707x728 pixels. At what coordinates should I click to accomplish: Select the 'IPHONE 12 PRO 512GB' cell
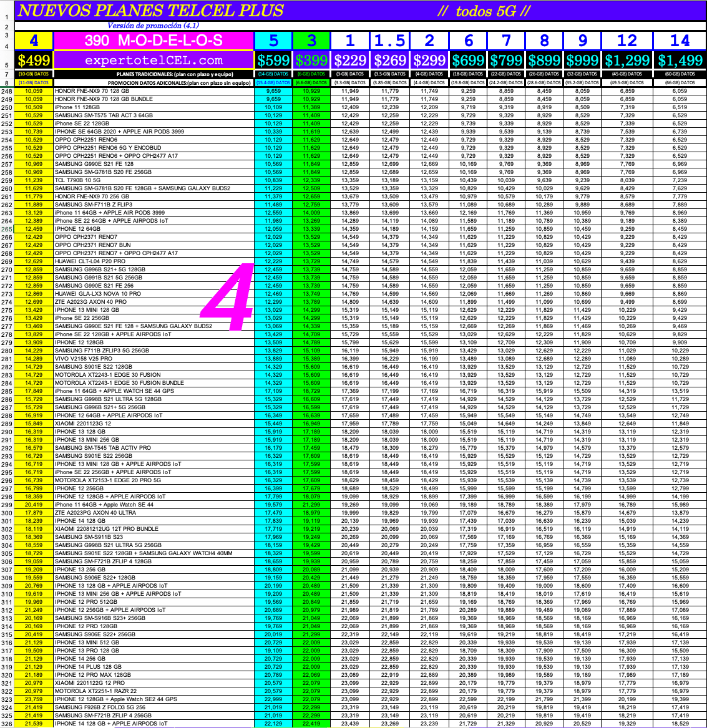click(x=154, y=602)
